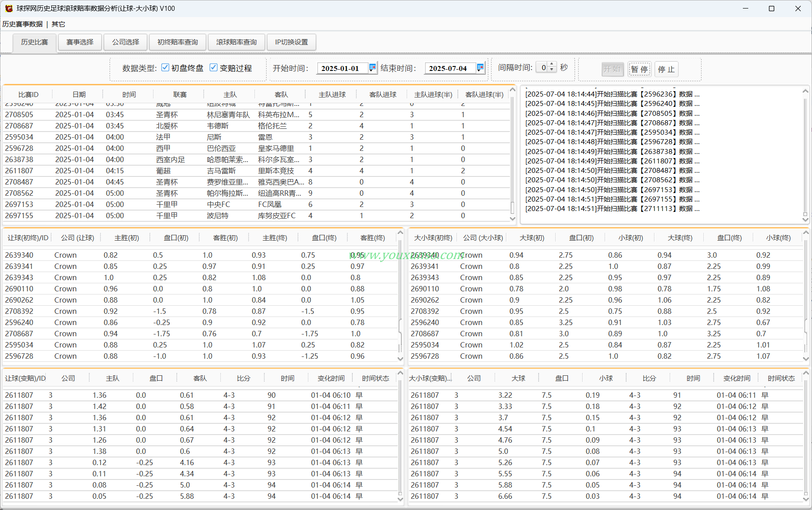
Task: Open start date calendar picker icon
Action: pyautogui.click(x=372, y=68)
